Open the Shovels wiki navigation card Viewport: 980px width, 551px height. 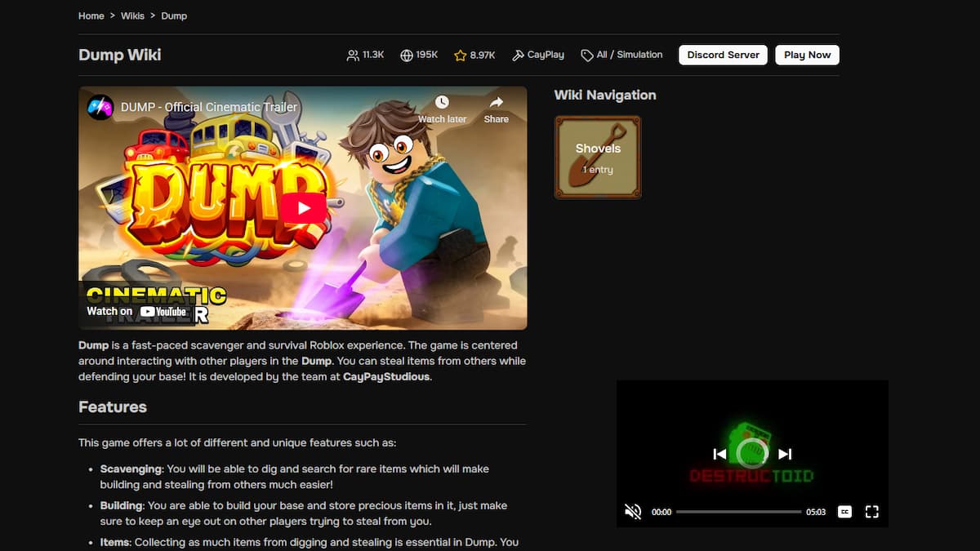point(598,158)
